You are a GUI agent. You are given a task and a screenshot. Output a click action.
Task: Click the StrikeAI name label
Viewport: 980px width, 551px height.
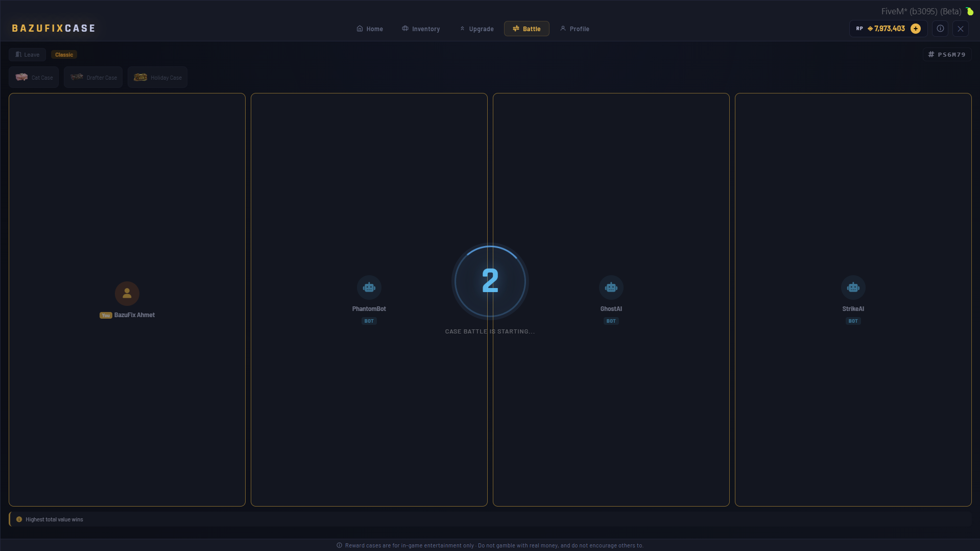(853, 309)
